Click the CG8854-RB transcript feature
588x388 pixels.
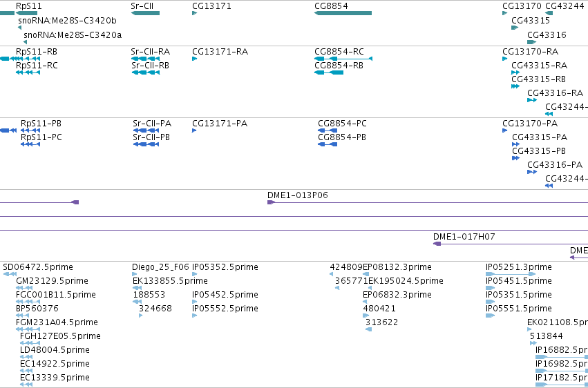(329, 72)
